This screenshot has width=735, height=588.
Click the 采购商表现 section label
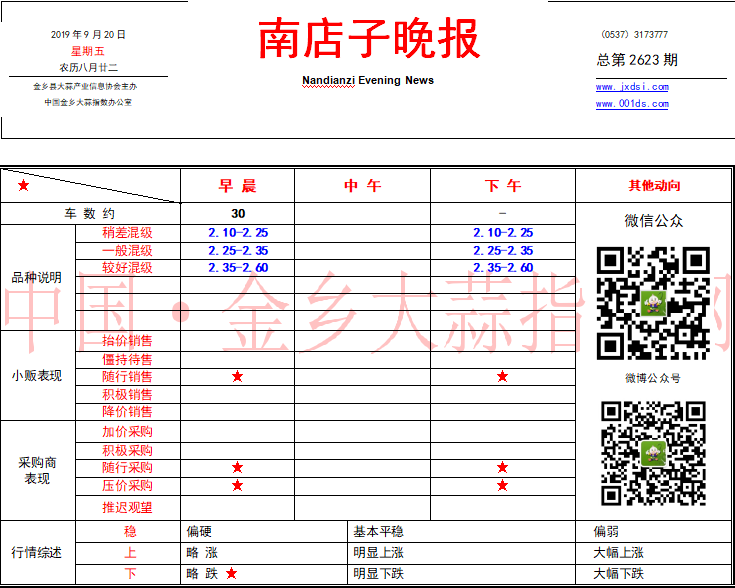37,470
